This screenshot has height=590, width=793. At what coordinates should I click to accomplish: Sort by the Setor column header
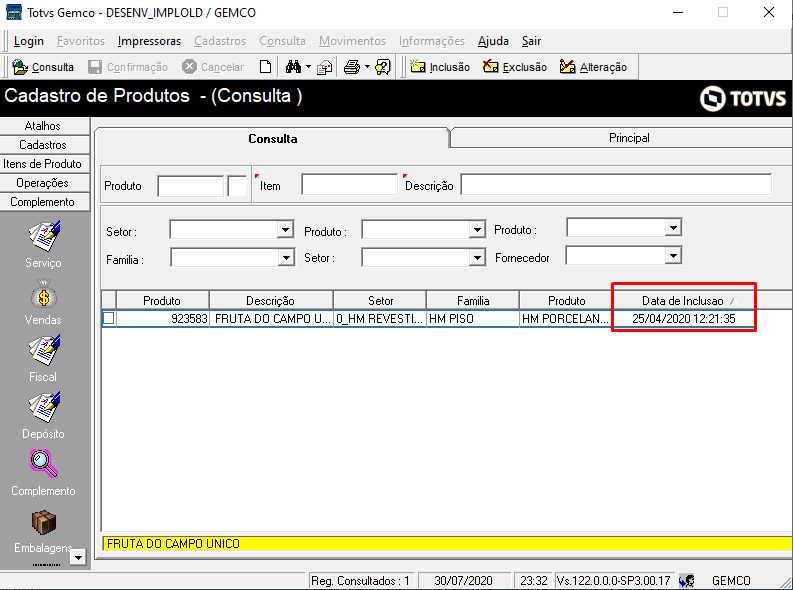pos(380,301)
